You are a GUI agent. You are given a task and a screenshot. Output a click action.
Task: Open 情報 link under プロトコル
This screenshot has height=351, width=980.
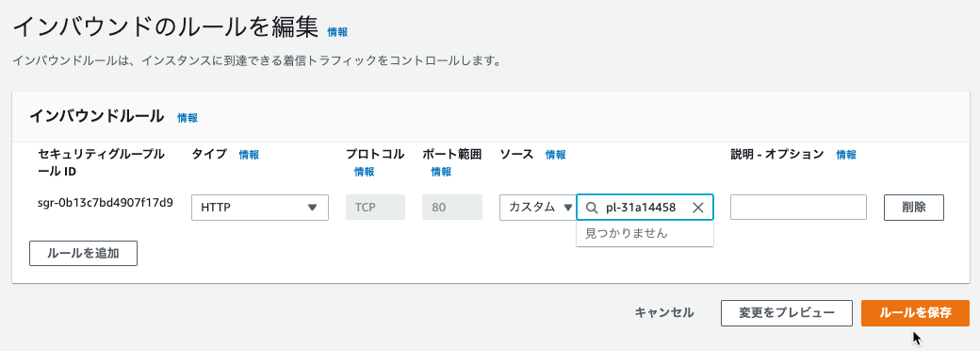click(x=365, y=172)
